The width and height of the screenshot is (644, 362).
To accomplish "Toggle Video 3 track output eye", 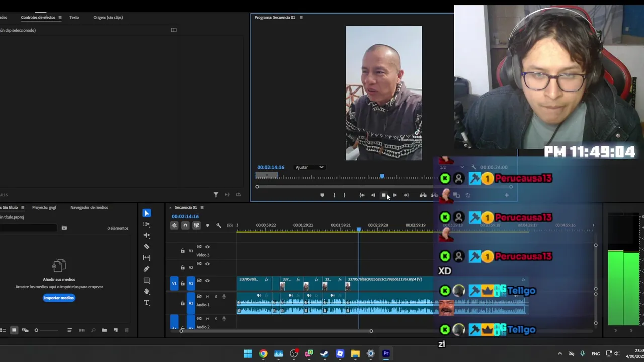I will [207, 247].
